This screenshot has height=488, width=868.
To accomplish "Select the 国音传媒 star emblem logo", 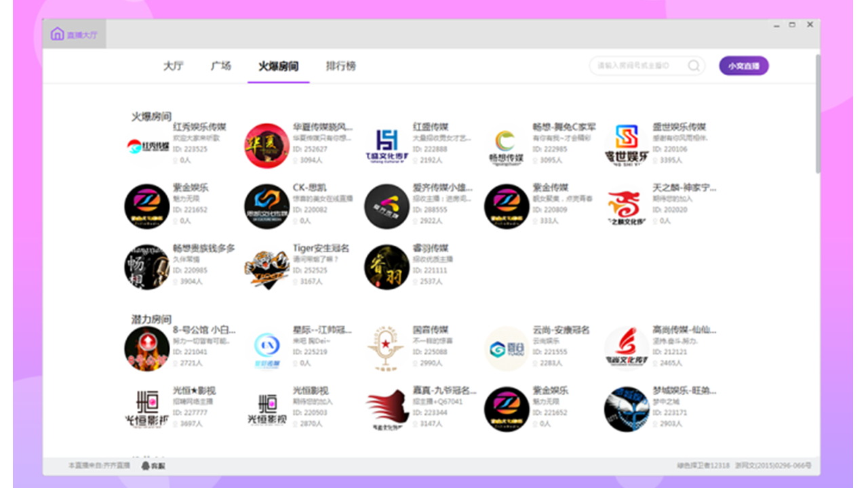I will (387, 349).
